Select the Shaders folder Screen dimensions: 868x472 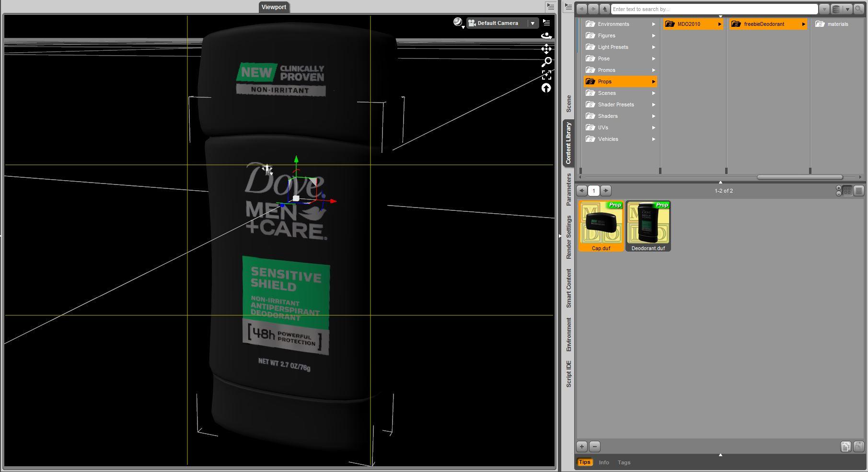[620, 116]
